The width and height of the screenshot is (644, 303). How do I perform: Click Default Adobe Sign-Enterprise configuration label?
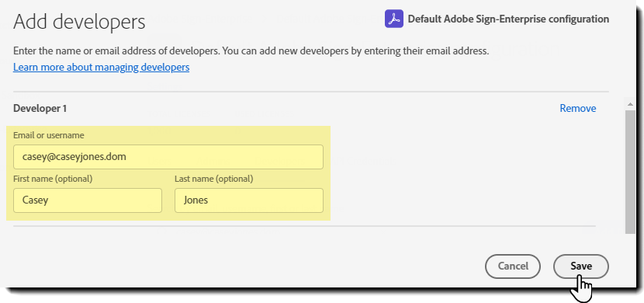(508, 19)
